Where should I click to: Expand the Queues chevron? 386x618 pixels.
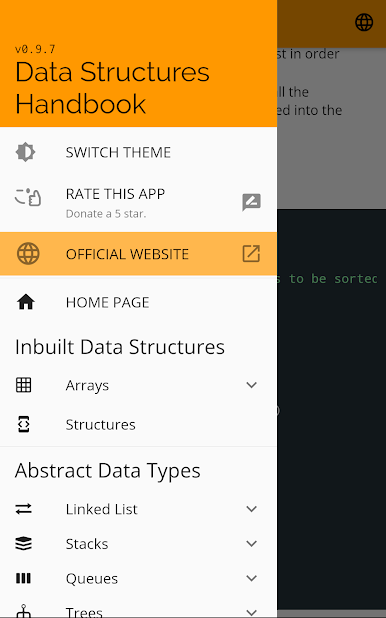pos(252,578)
